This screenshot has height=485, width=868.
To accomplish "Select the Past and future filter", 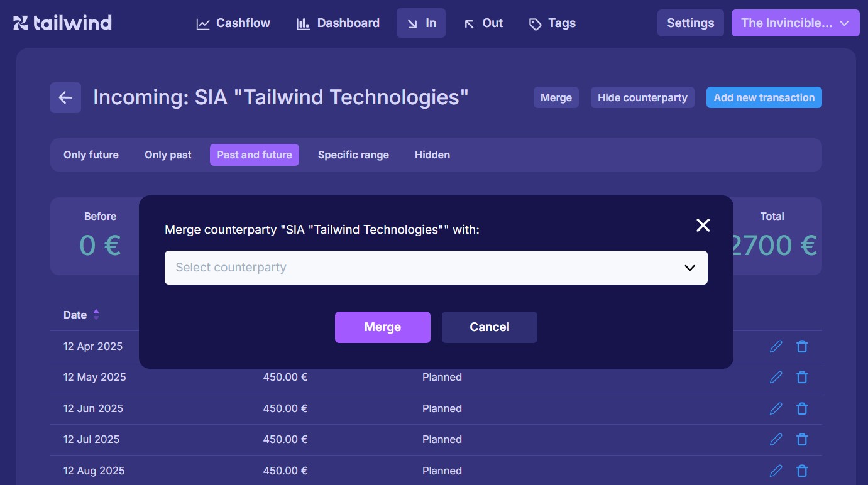I will pyautogui.click(x=255, y=155).
